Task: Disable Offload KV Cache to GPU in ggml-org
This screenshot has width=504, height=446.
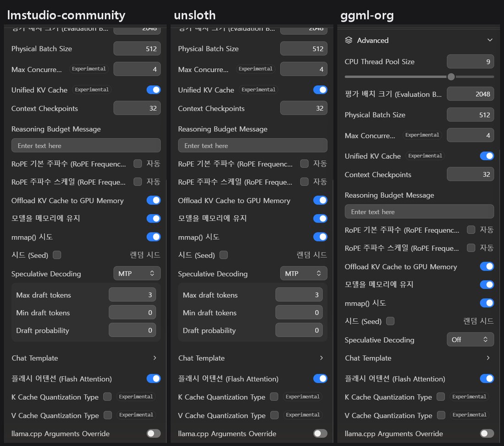Action: pyautogui.click(x=487, y=267)
